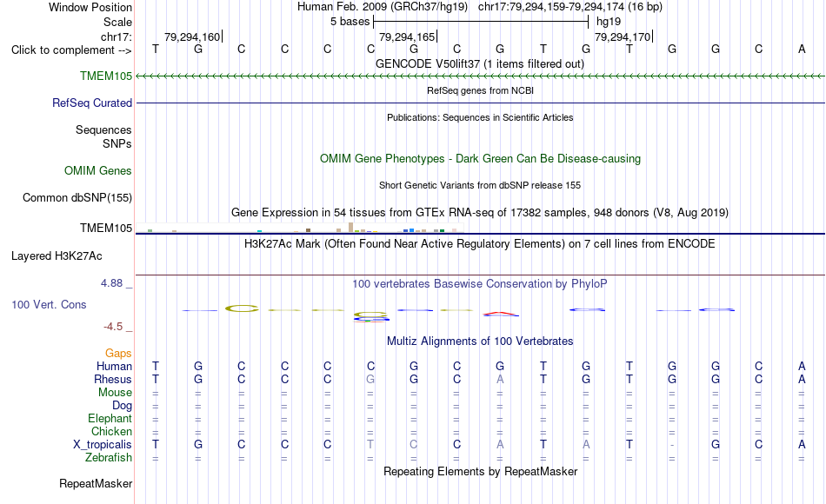
Task: Click the Zebrafish alignment row label
Action: (x=109, y=457)
